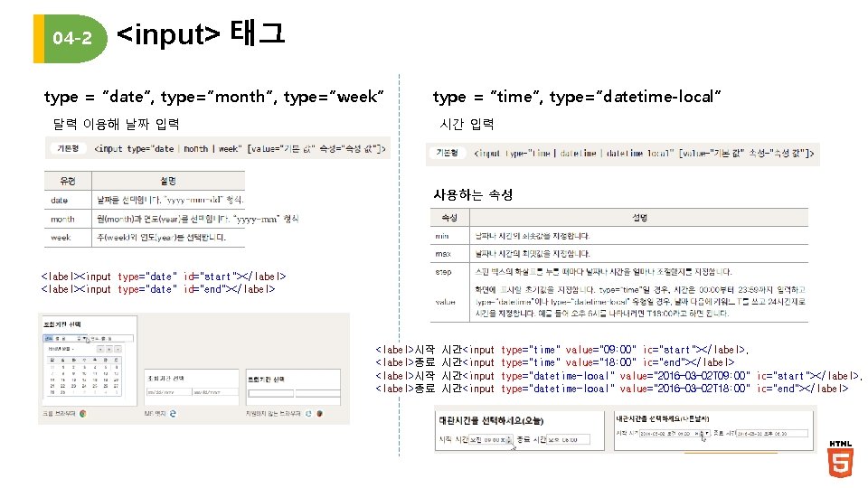Screen dimensions: 868x488
Task: Click the 기본형 label of the time syntax box
Action: coord(447,153)
